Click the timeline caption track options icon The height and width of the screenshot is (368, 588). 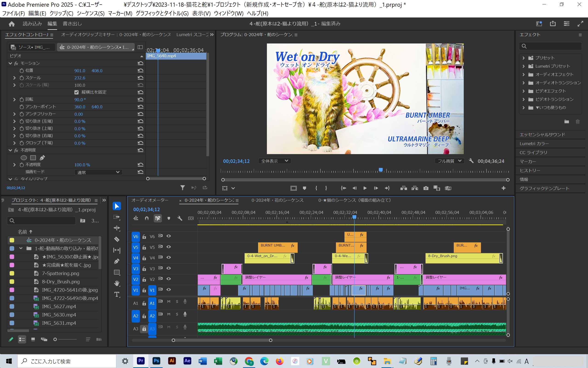point(191,218)
